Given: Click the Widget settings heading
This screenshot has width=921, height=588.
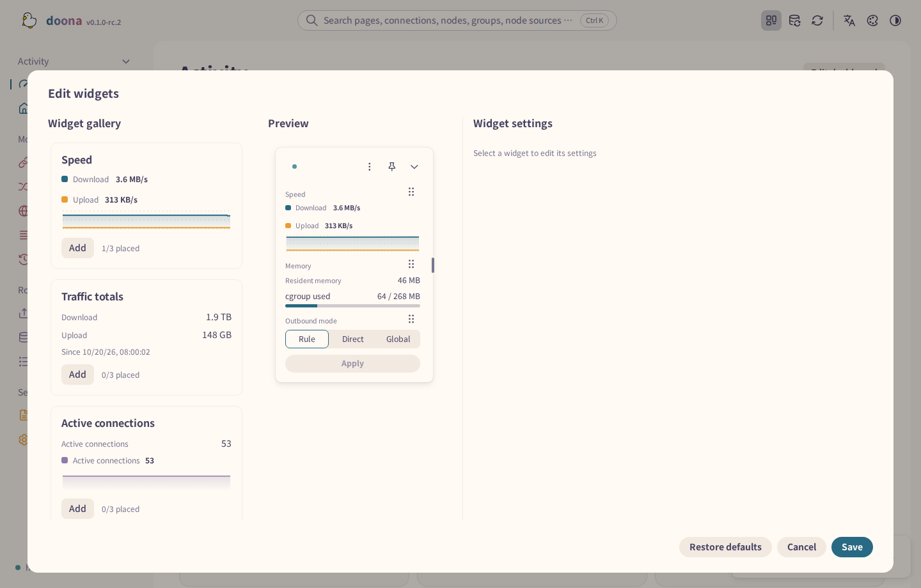Looking at the screenshot, I should pos(513,123).
